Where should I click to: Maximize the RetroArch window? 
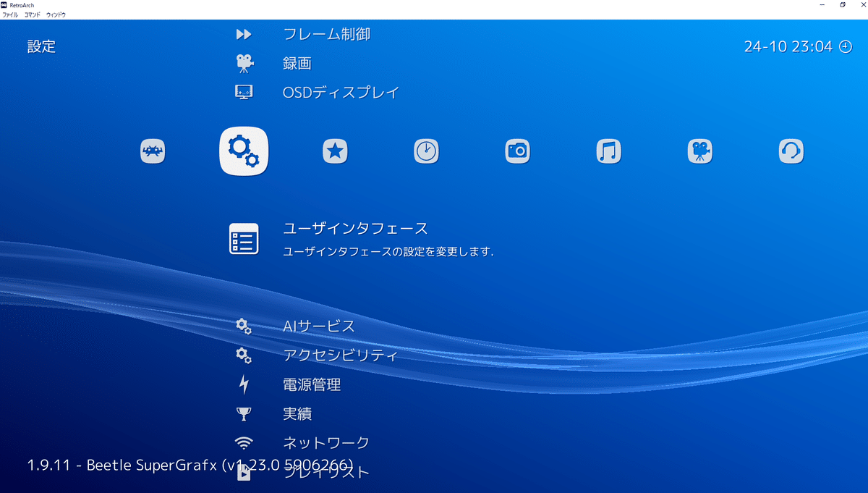[x=843, y=4]
